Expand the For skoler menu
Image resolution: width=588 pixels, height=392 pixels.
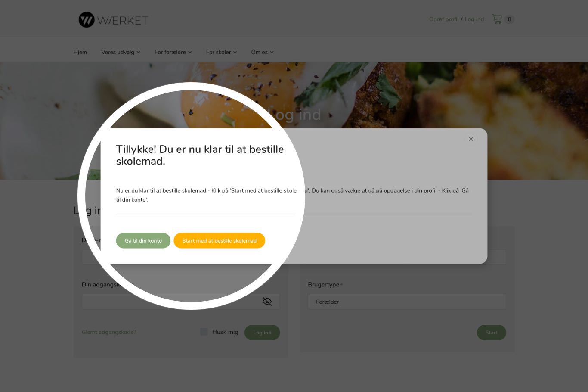click(221, 52)
